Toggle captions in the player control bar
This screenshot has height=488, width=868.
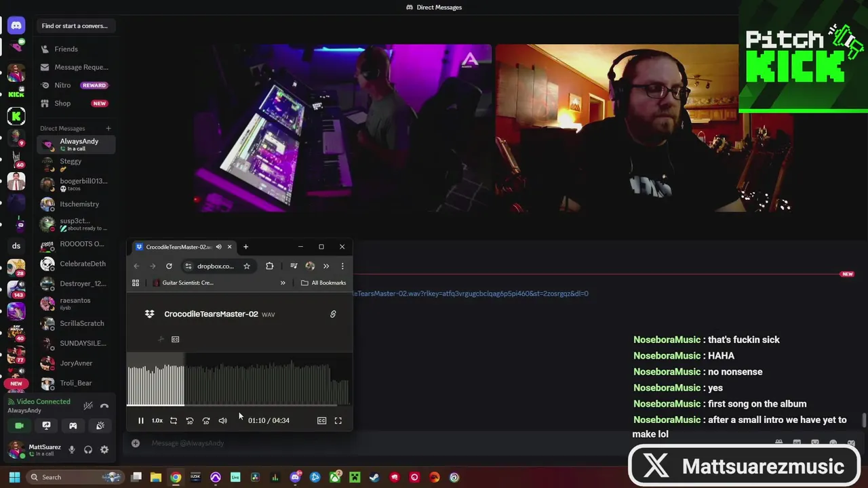coord(322,421)
